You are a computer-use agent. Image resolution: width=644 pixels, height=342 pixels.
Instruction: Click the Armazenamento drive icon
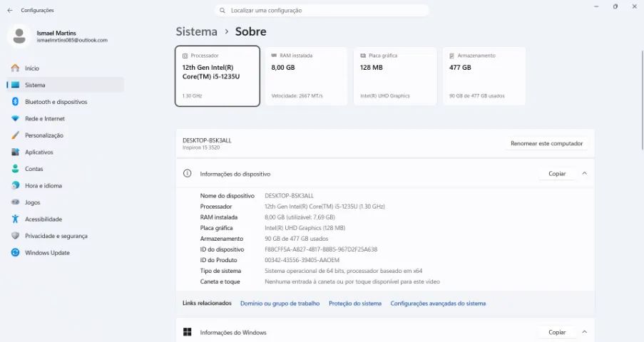click(451, 56)
